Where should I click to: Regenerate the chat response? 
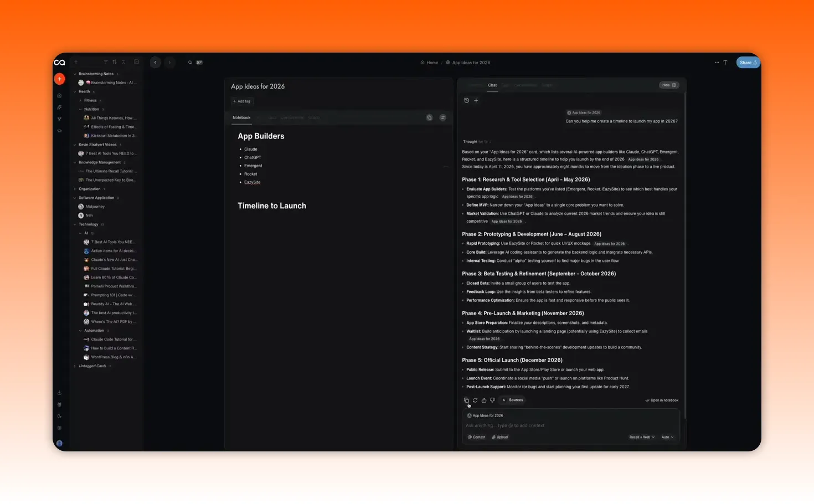tap(475, 400)
